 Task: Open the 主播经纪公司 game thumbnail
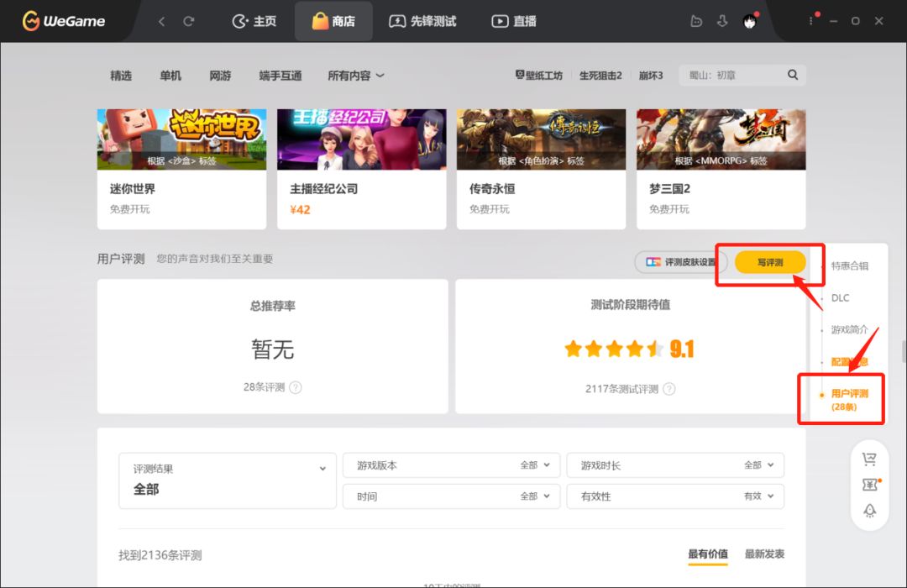point(361,139)
